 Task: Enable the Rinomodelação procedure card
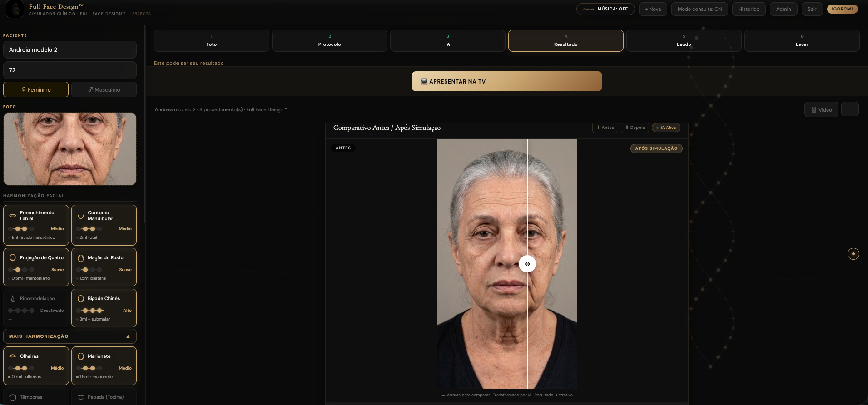coord(36,308)
